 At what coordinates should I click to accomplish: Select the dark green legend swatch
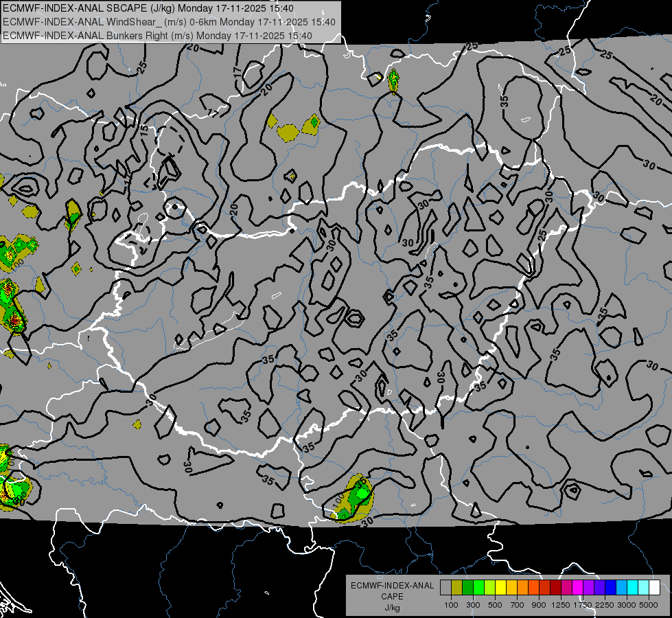pyautogui.click(x=467, y=588)
